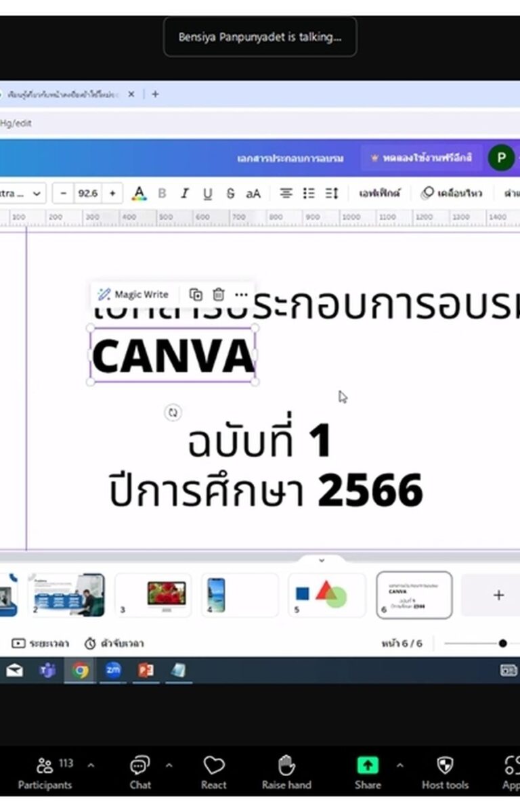Select page 2 thumbnail
The width and height of the screenshot is (520, 812).
tap(68, 595)
